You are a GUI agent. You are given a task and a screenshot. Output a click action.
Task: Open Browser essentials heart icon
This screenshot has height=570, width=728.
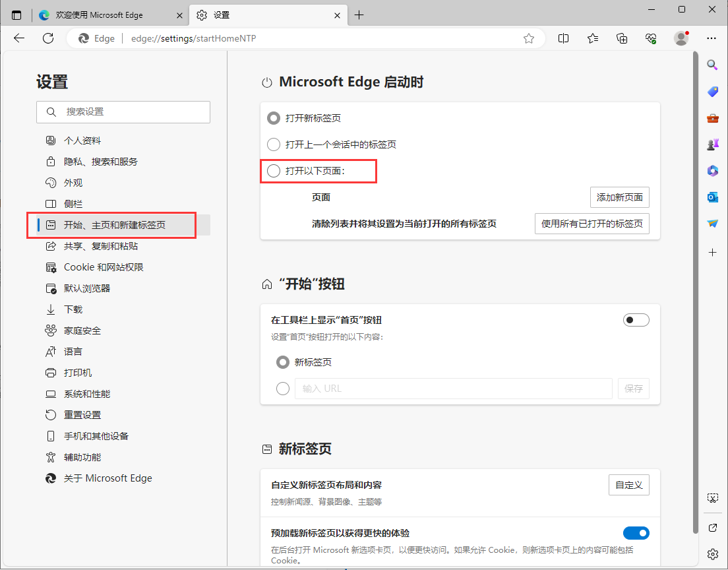point(651,38)
